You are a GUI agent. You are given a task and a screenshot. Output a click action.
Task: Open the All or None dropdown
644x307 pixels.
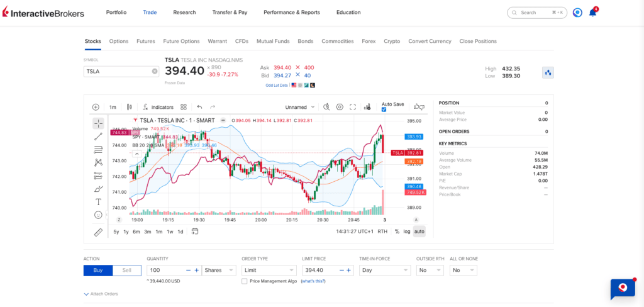(464, 270)
